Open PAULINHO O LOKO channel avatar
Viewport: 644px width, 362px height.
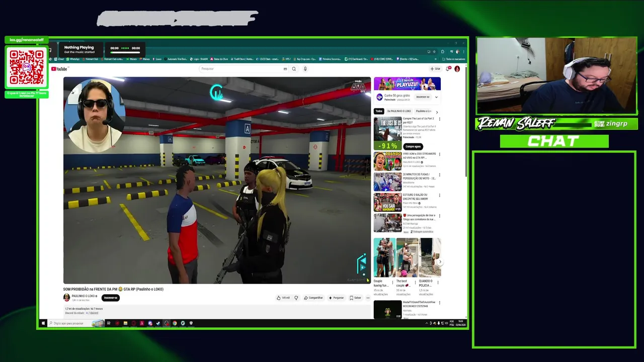(x=66, y=298)
